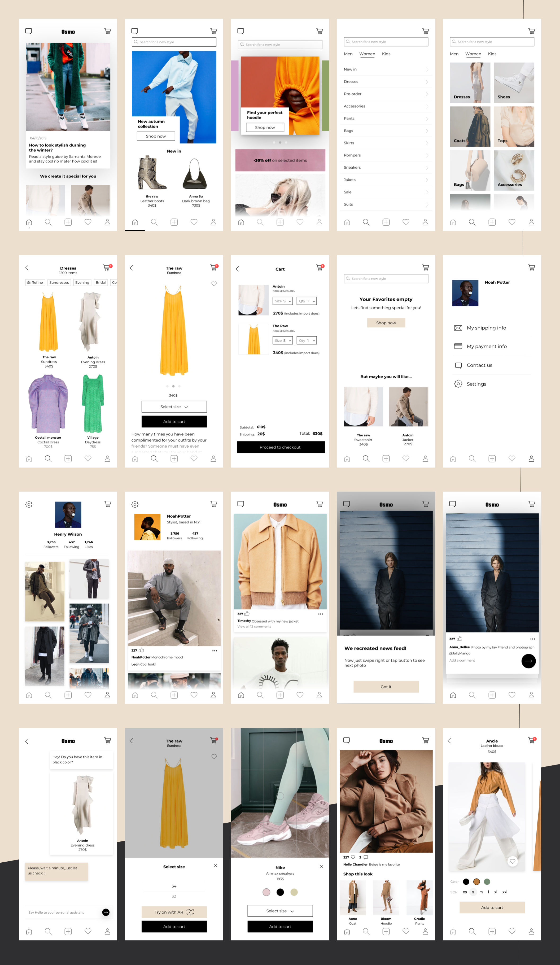This screenshot has height=965, width=560.
Task: Click Shop Now on autumn collection banner
Action: click(156, 136)
